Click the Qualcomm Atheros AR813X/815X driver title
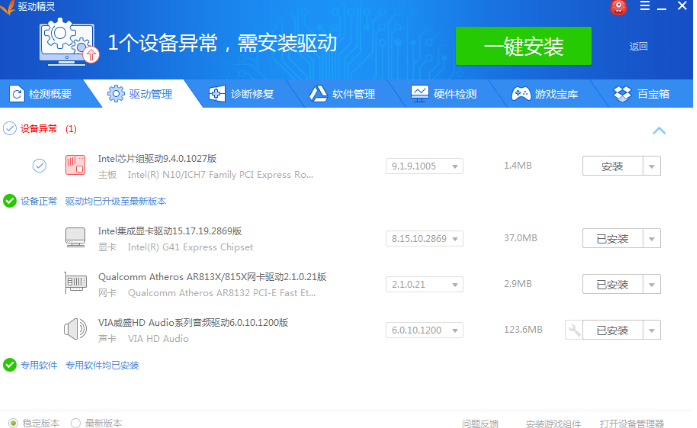697x428 pixels. [x=212, y=277]
